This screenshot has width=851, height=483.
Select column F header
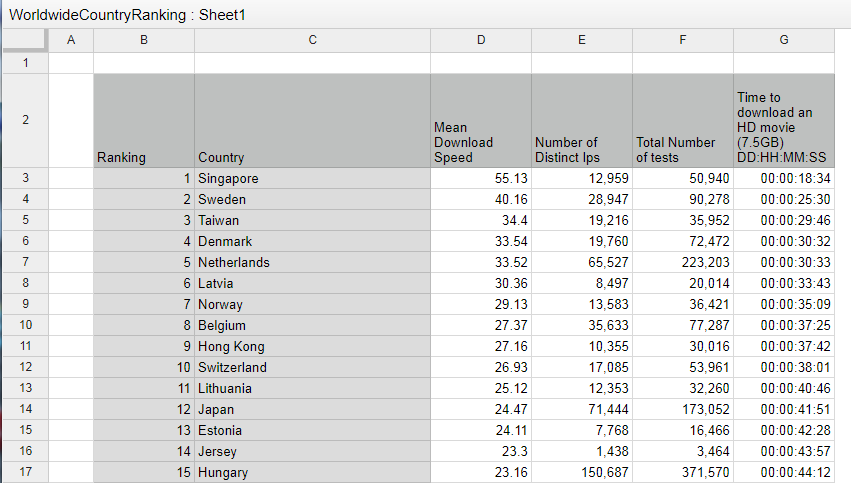pyautogui.click(x=683, y=40)
